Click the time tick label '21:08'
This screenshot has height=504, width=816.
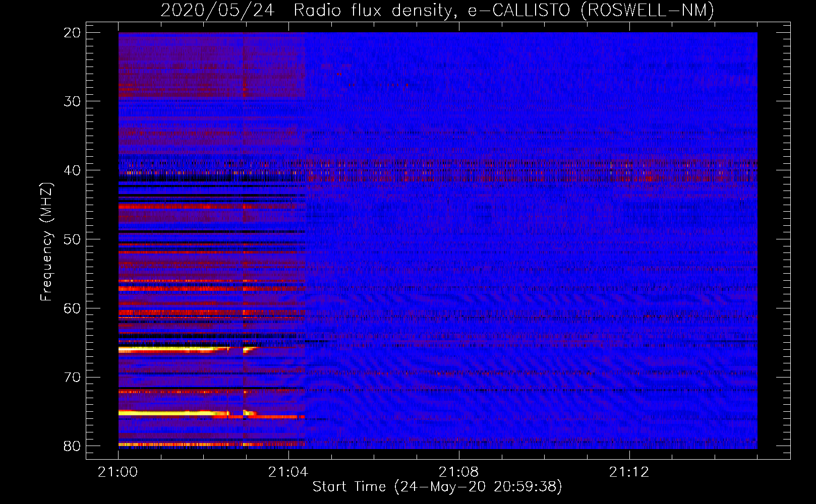459,472
